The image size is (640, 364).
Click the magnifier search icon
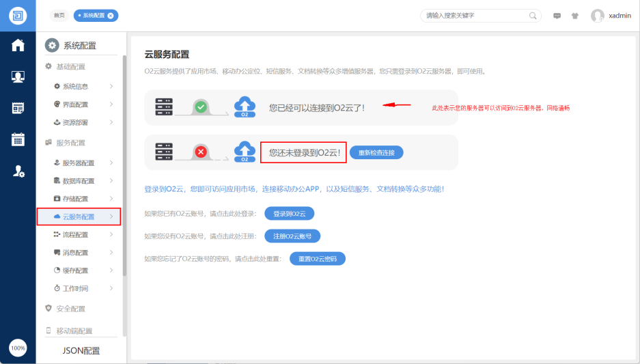tap(533, 15)
